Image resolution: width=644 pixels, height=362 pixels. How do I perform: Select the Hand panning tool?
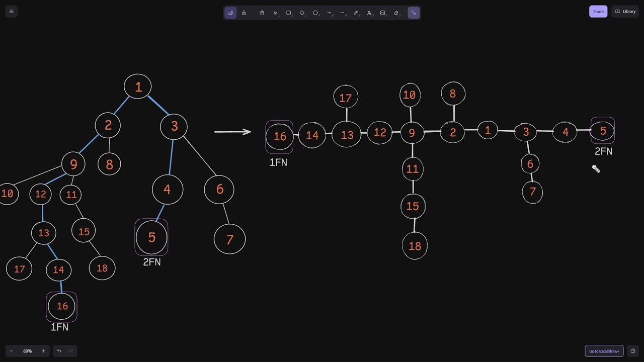coord(262,13)
